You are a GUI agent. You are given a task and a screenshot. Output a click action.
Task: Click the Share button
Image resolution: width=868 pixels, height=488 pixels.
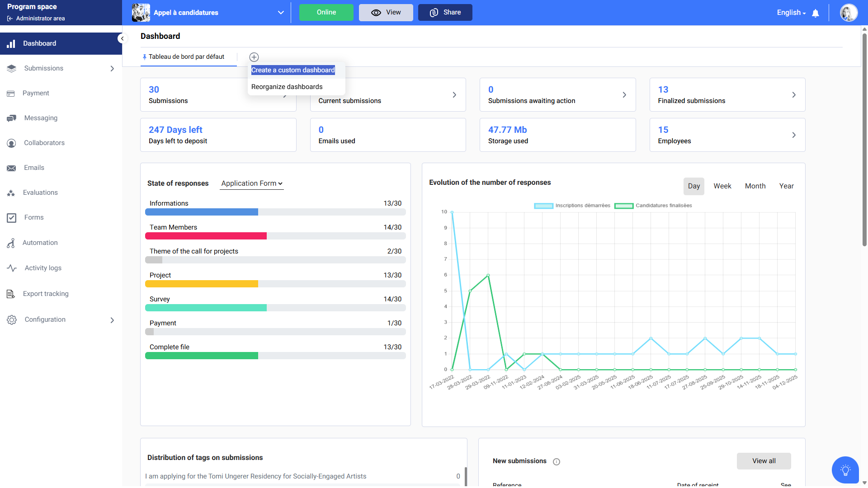[445, 13]
